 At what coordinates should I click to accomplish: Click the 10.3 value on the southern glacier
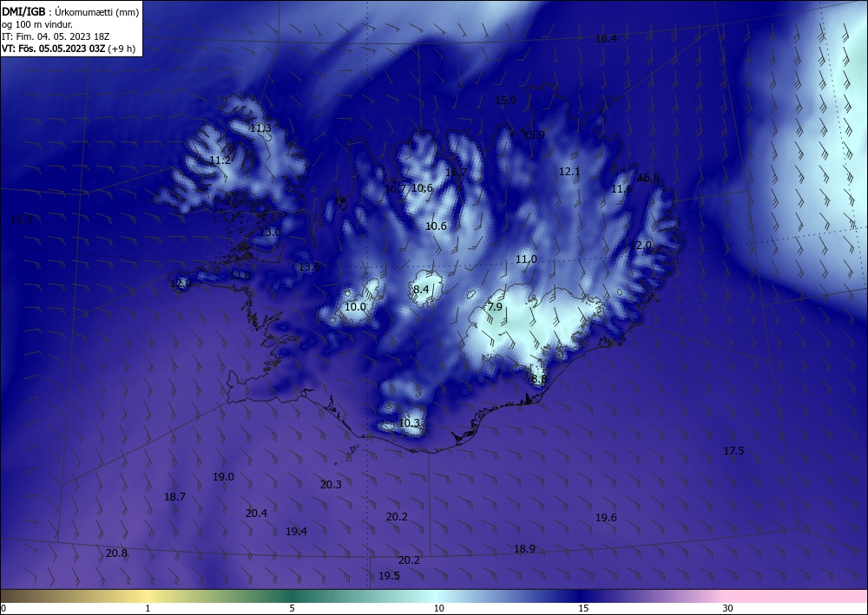409,423
